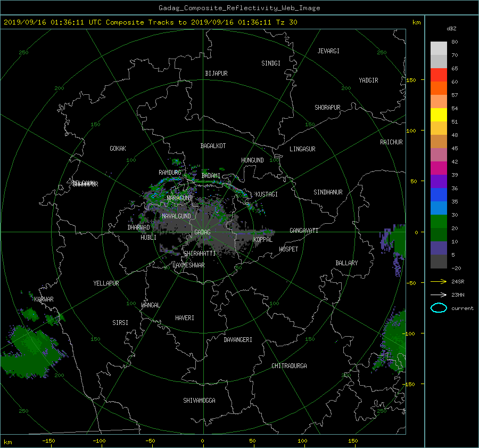Click the LINGASUR city label

(302, 149)
